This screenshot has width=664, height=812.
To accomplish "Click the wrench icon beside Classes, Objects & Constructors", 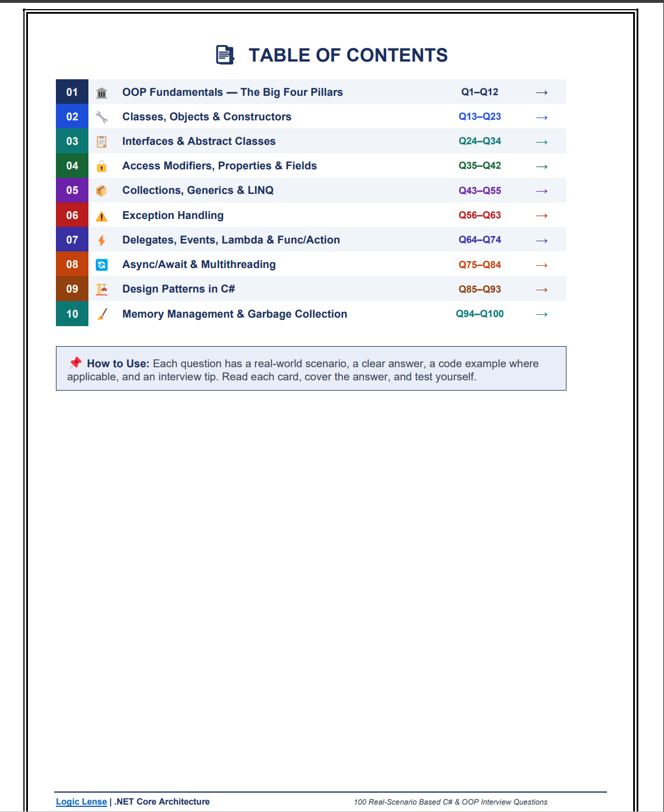I will (102, 117).
